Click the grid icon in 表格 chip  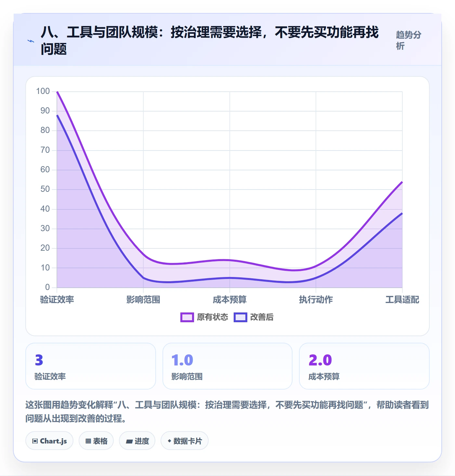pyautogui.click(x=88, y=441)
